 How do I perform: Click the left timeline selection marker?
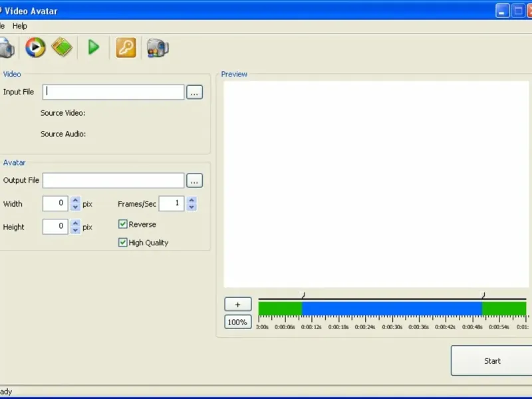pyautogui.click(x=303, y=295)
